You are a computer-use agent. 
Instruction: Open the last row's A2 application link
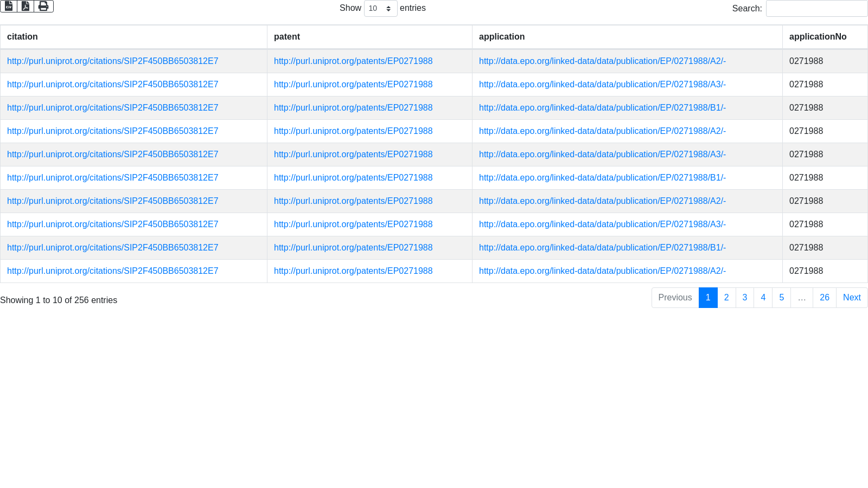tap(602, 271)
